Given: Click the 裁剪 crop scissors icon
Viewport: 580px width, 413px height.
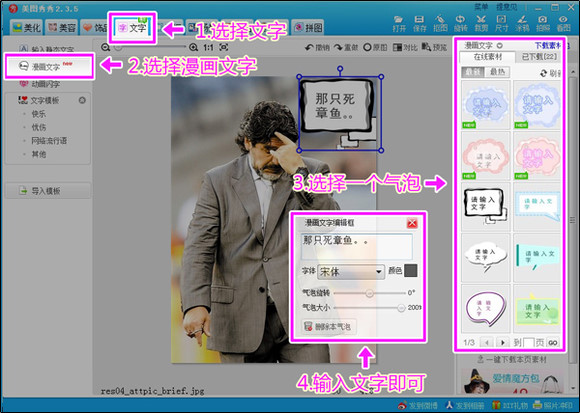Looking at the screenshot, I should coord(481,23).
